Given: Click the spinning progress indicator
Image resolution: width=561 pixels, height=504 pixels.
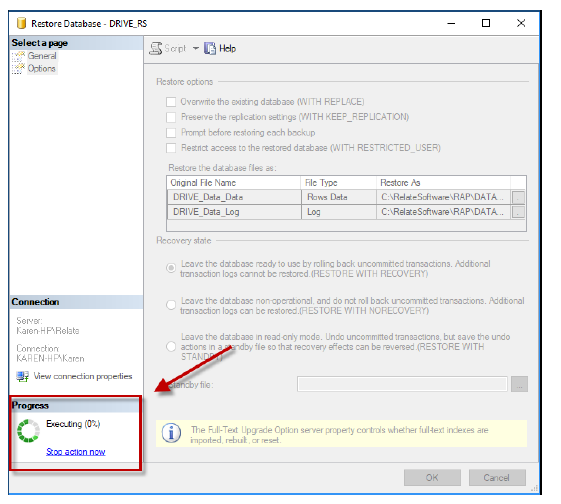Looking at the screenshot, I should pyautogui.click(x=28, y=431).
